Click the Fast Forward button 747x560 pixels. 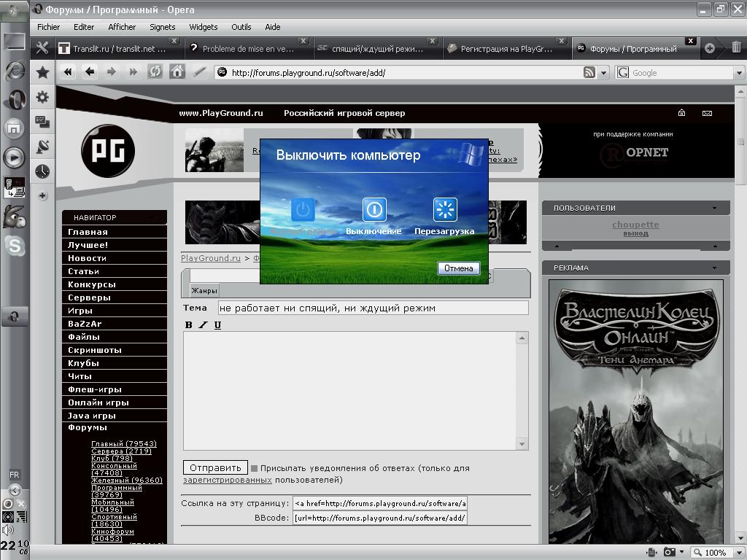click(133, 72)
